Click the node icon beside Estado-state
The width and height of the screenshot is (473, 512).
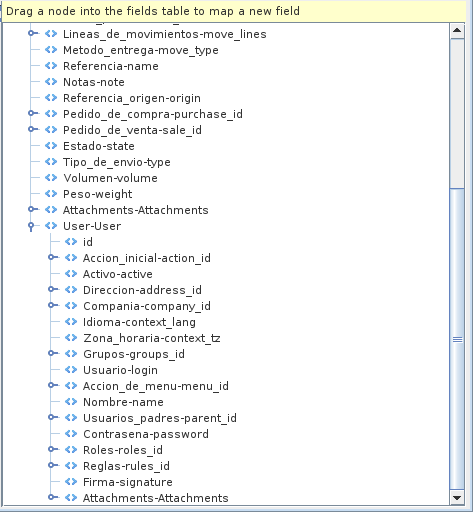[51, 146]
